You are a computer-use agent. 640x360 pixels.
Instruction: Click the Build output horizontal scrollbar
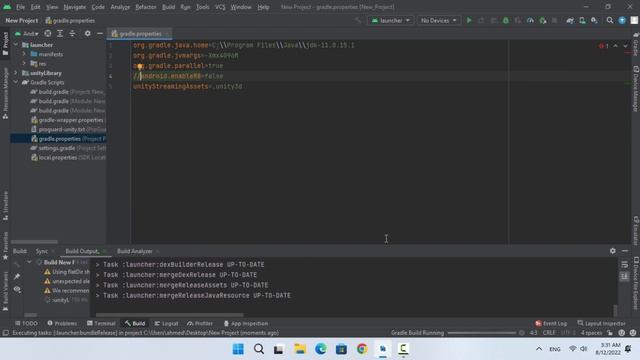(x=169, y=315)
